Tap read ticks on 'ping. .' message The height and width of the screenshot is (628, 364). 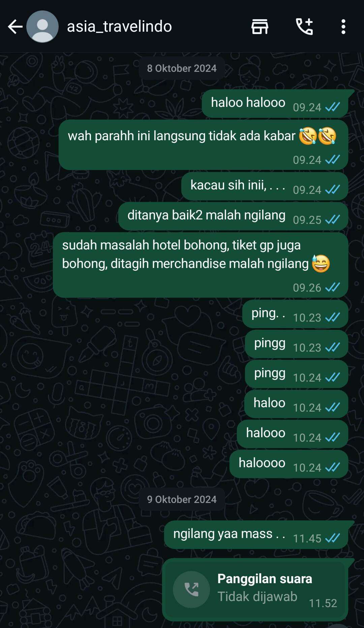[x=333, y=317]
